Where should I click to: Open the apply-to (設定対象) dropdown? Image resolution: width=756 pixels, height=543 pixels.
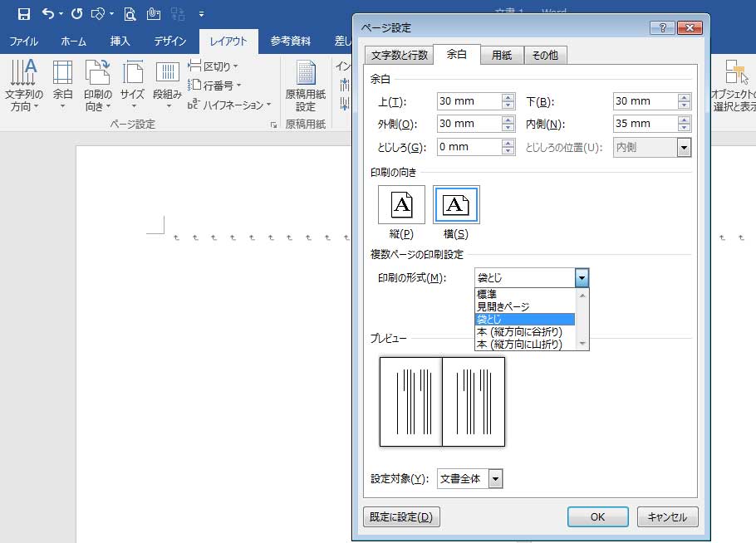(495, 479)
